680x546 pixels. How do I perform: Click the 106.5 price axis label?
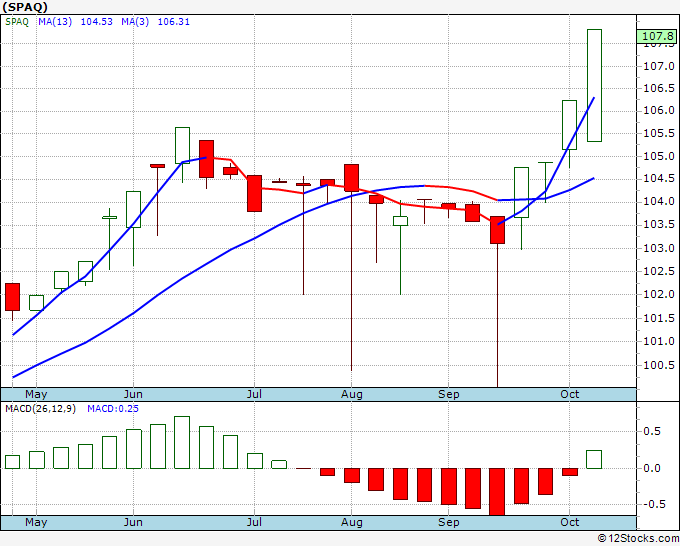pyautogui.click(x=659, y=88)
